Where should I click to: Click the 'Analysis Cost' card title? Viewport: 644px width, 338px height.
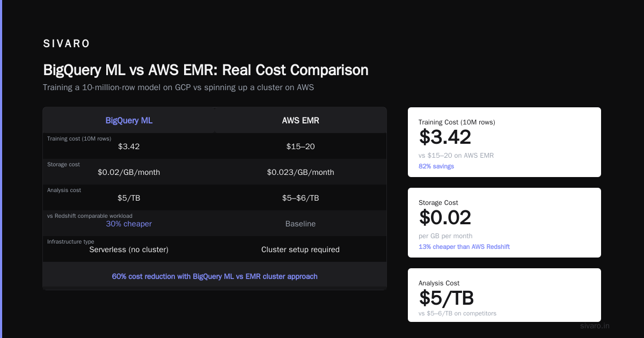pyautogui.click(x=439, y=283)
